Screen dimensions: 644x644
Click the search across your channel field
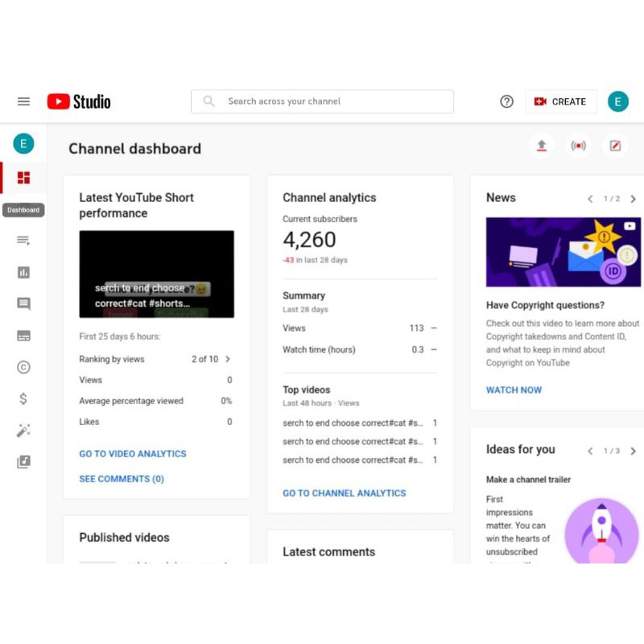coord(322,101)
